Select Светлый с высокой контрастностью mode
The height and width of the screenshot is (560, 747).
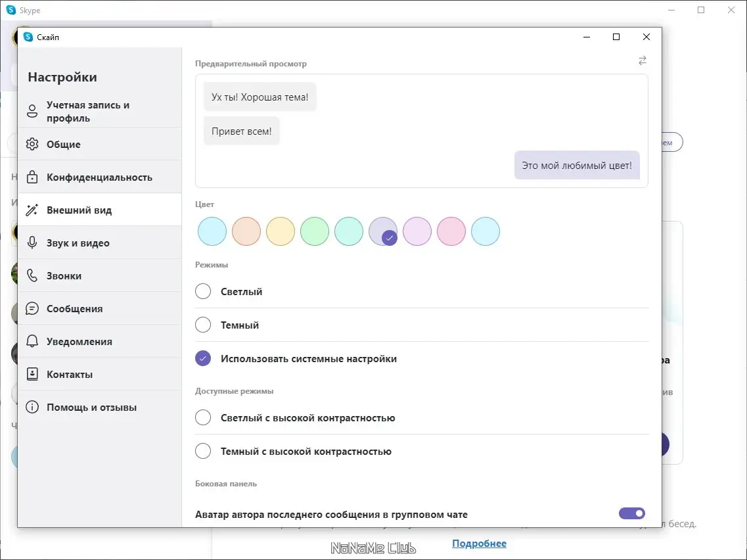(x=203, y=417)
